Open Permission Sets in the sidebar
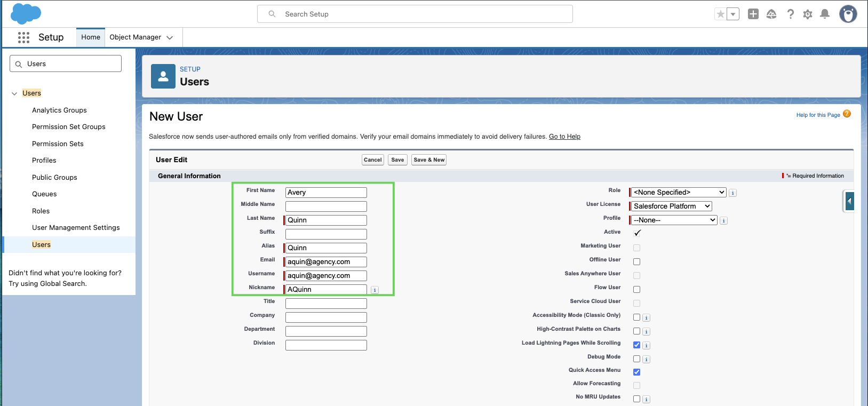This screenshot has width=868, height=406. 58,144
